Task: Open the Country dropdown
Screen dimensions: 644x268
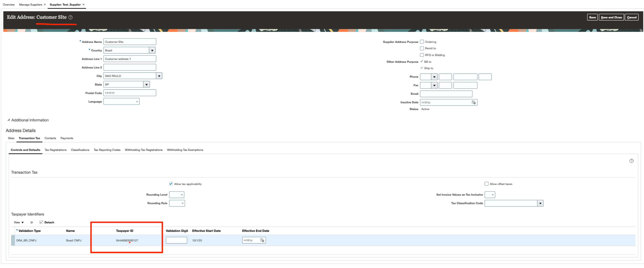Action: [x=152, y=50]
